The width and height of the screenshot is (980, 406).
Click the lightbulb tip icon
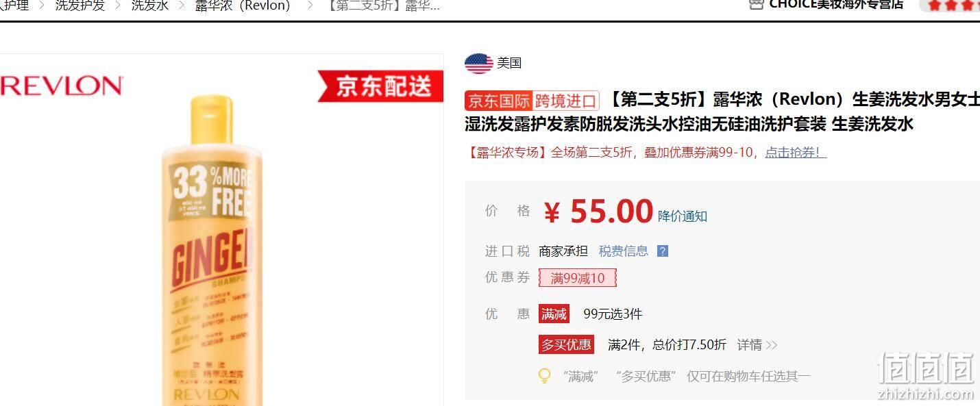pos(545,376)
